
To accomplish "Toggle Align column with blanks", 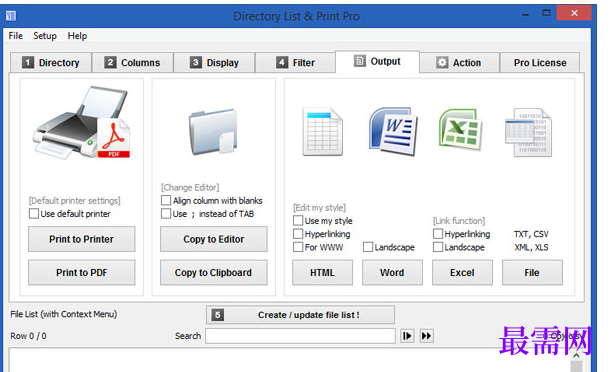I will 166,200.
